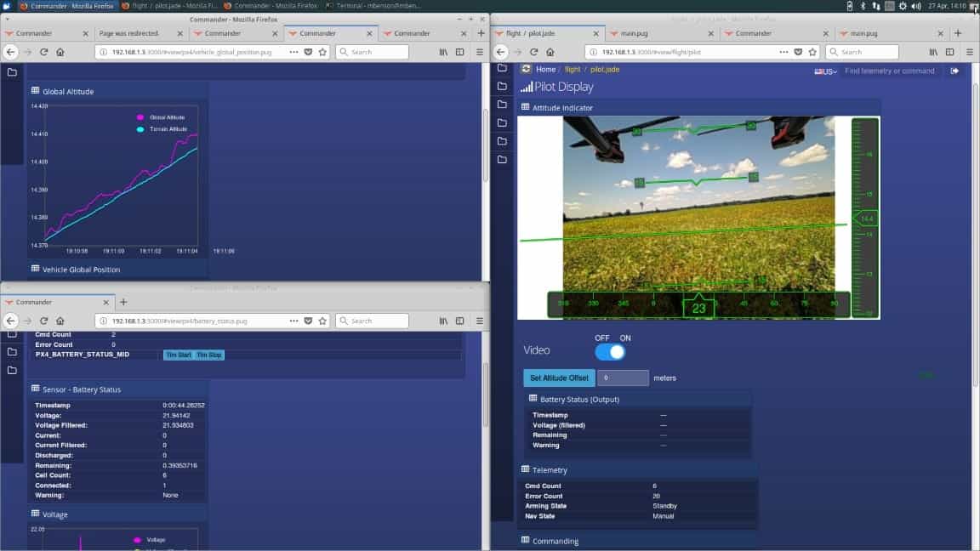Click the Find telemetry or command field
The image size is (980, 551).
(x=890, y=71)
